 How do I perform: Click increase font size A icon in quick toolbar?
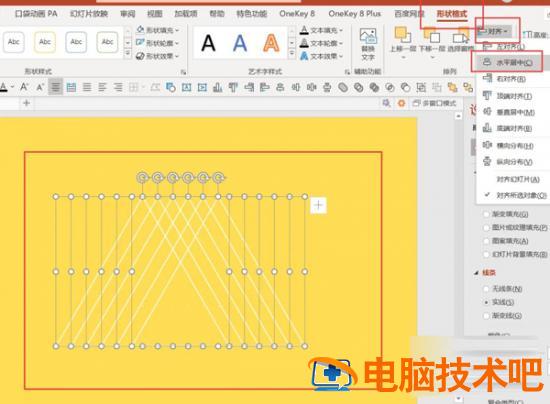point(24,87)
